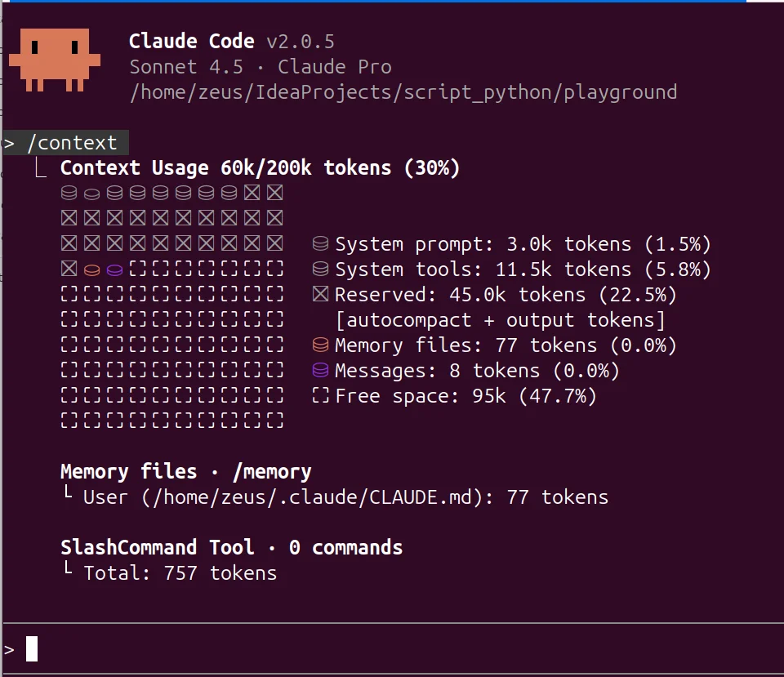784x677 pixels.
Task: Click the Reserved legend crossed-box icon
Action: (x=320, y=295)
